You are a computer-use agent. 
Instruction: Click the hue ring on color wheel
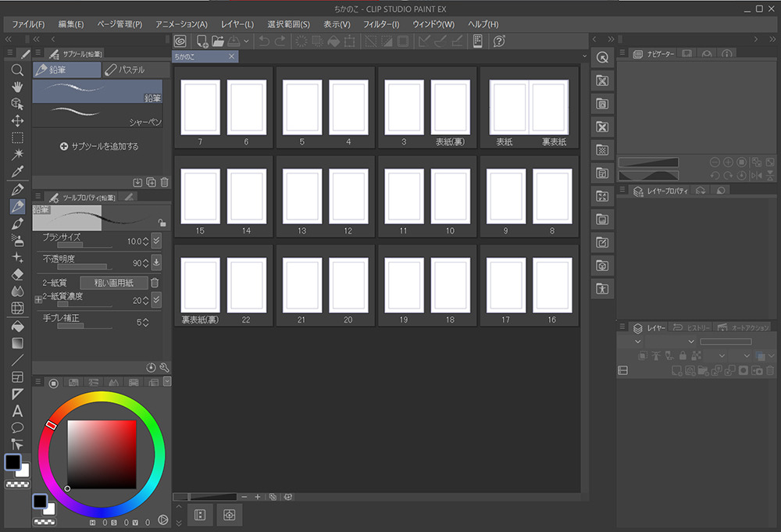[102, 396]
